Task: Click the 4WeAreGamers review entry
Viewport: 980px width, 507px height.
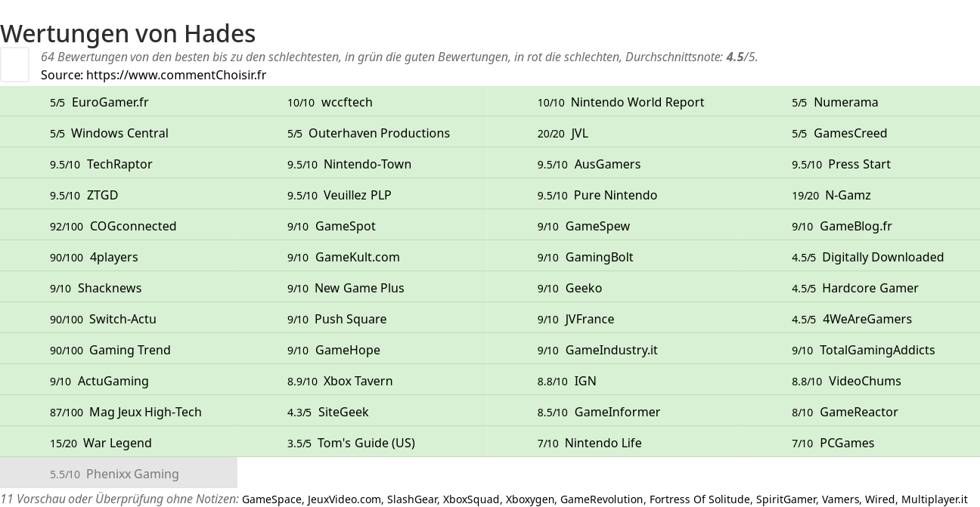Action: tap(852, 319)
